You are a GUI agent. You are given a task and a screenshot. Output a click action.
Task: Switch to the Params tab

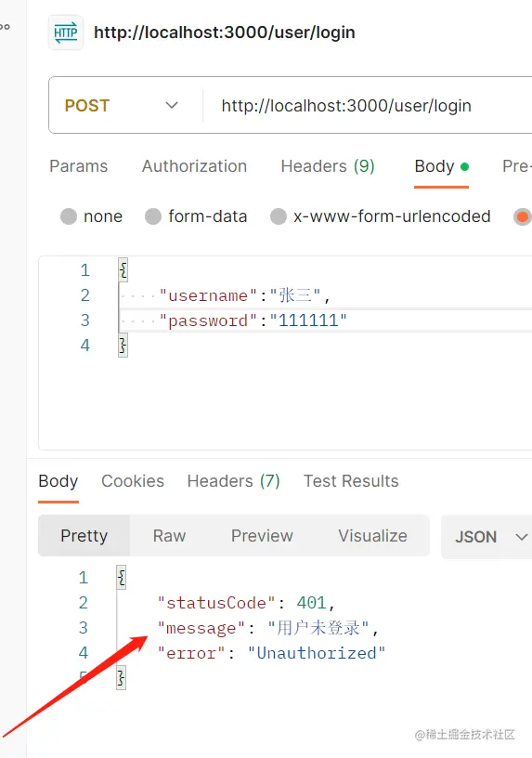point(78,166)
